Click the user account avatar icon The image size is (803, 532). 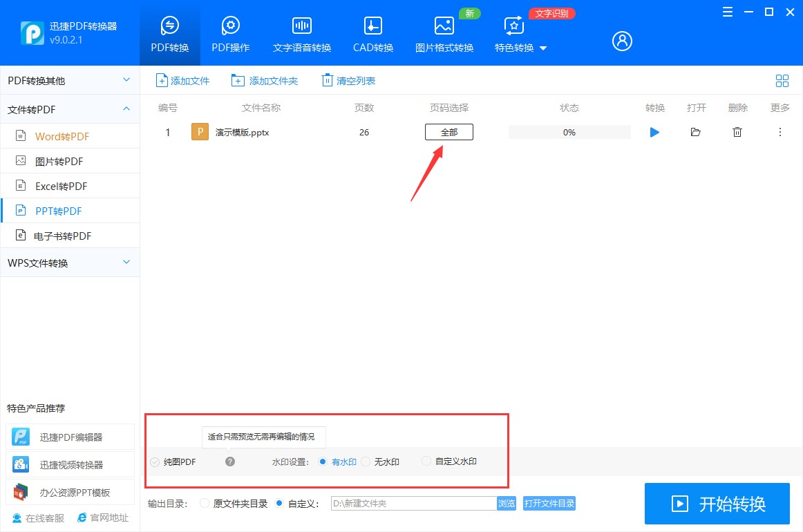click(622, 41)
